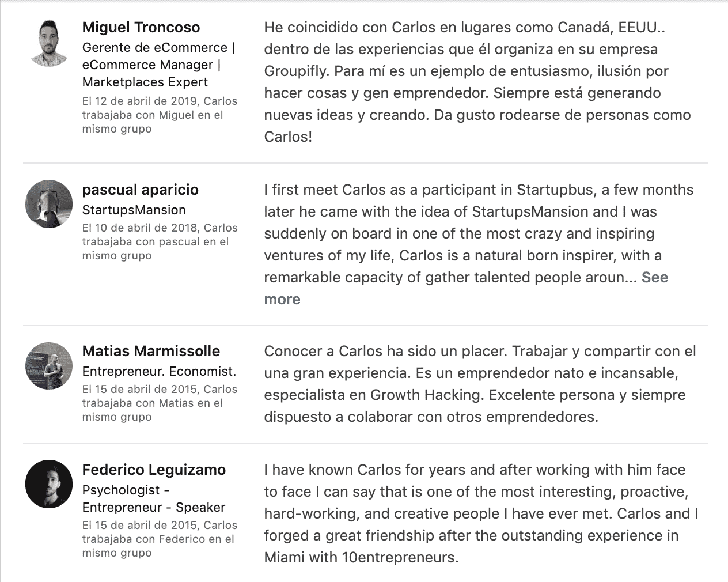Click Matias's 15 de abril de 2015 note

[x=160, y=403]
